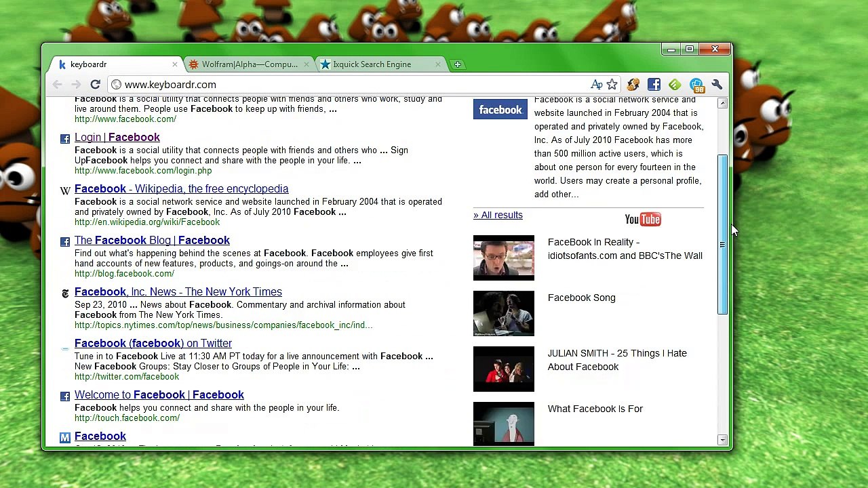
Task: Switch to the Wolfram|Alpha tab
Action: click(250, 64)
